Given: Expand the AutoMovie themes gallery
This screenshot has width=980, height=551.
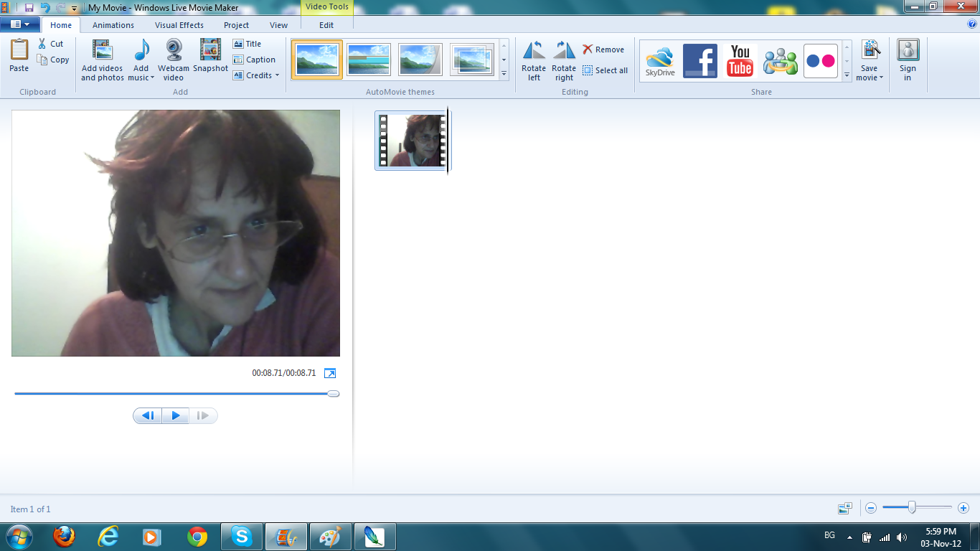Looking at the screenshot, I should (x=504, y=74).
